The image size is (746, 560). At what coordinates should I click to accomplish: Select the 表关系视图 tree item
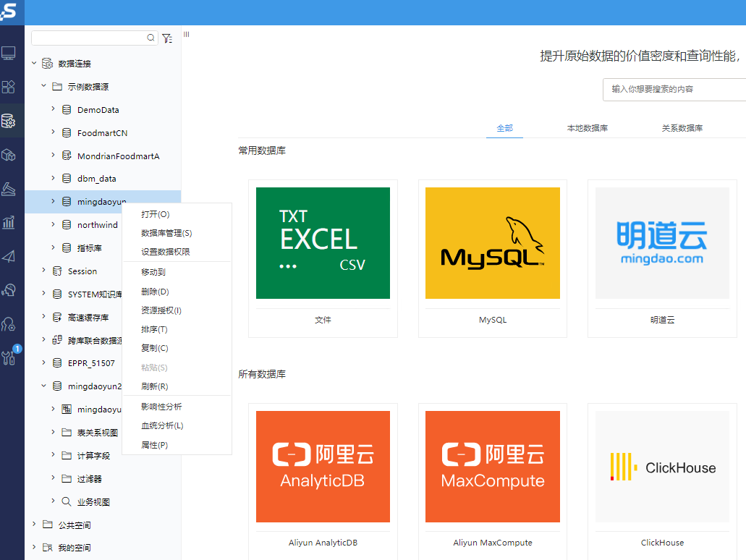(x=98, y=433)
